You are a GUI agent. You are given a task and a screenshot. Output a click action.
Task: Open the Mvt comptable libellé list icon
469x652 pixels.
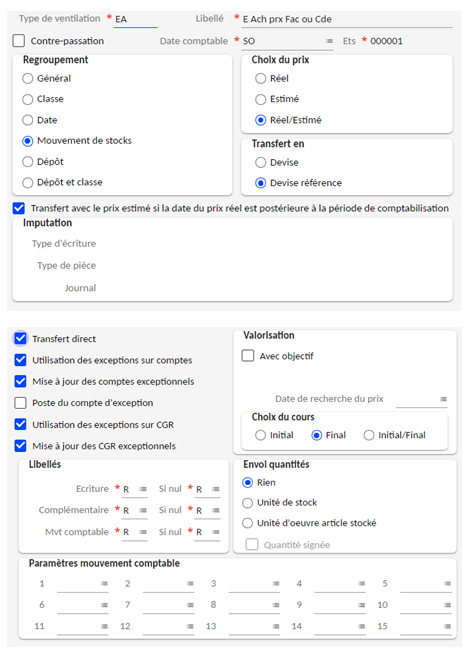(x=143, y=532)
